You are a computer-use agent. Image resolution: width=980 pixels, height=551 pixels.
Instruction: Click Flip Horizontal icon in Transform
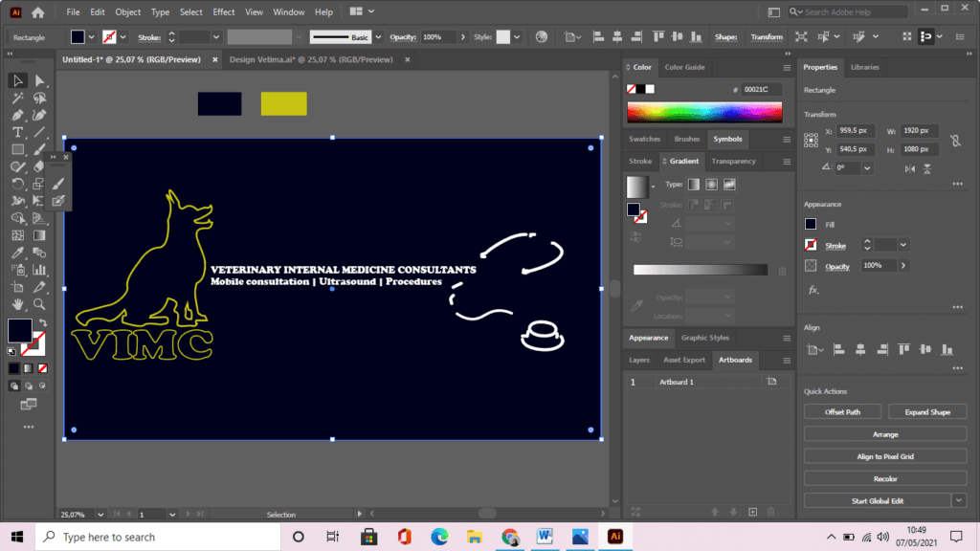pos(910,168)
